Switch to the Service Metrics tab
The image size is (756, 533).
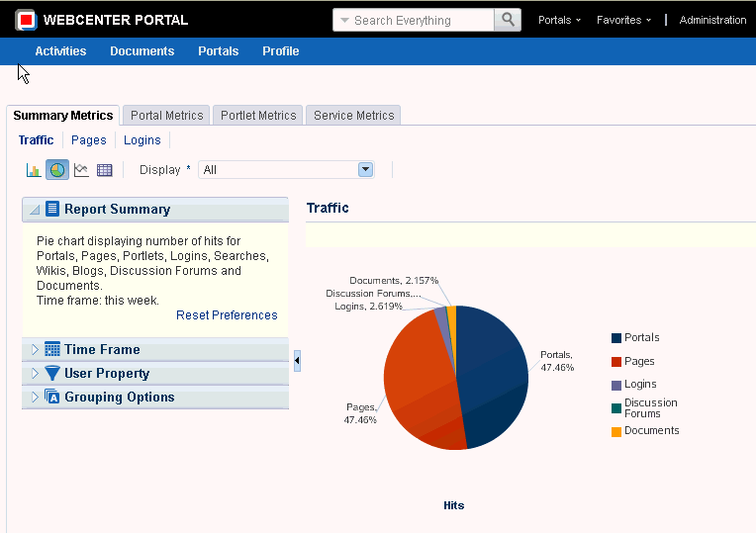pyautogui.click(x=354, y=115)
